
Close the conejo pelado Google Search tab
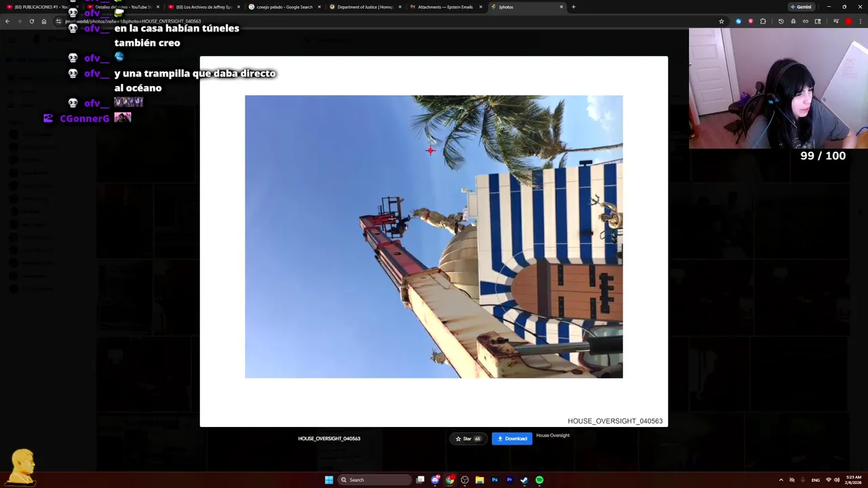(319, 7)
